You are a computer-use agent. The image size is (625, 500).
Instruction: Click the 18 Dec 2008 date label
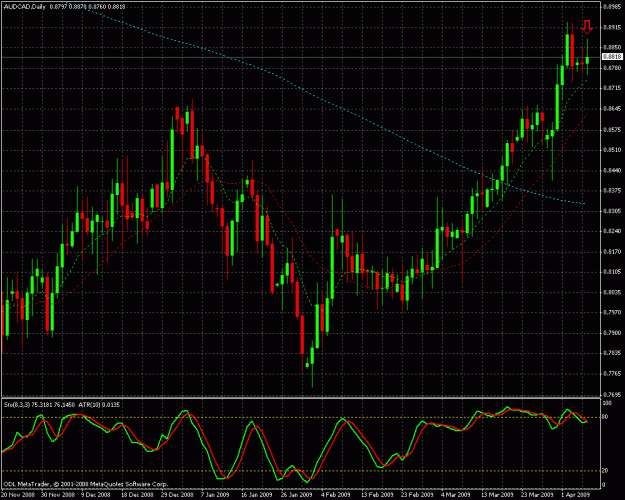tap(137, 495)
